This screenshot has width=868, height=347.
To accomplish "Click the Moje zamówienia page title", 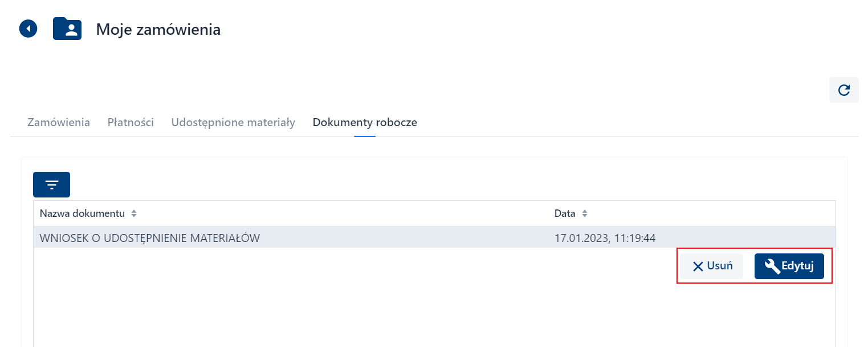I will click(x=158, y=29).
